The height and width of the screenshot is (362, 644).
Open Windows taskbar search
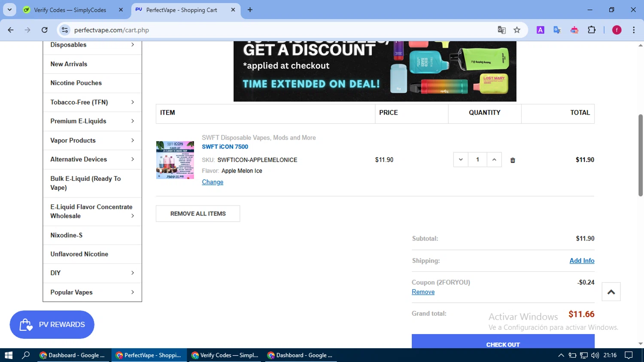(x=26, y=355)
